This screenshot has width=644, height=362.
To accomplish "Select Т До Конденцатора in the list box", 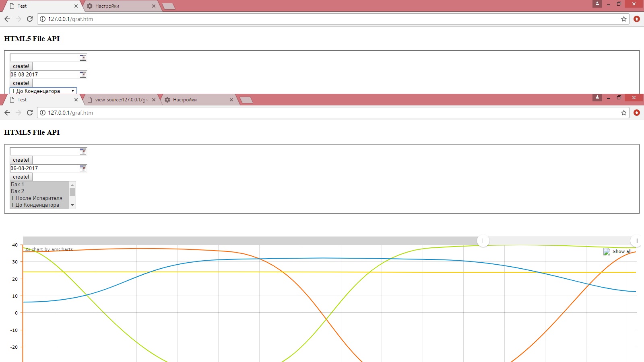I will pos(39,205).
